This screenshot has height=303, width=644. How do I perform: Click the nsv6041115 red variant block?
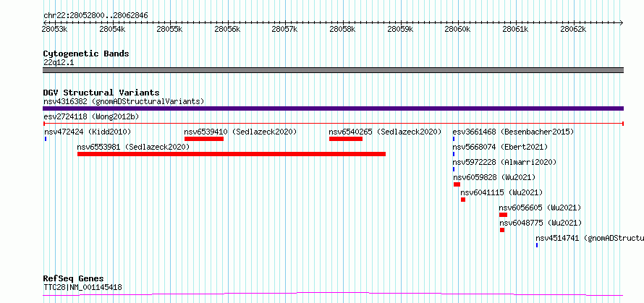coord(463,200)
